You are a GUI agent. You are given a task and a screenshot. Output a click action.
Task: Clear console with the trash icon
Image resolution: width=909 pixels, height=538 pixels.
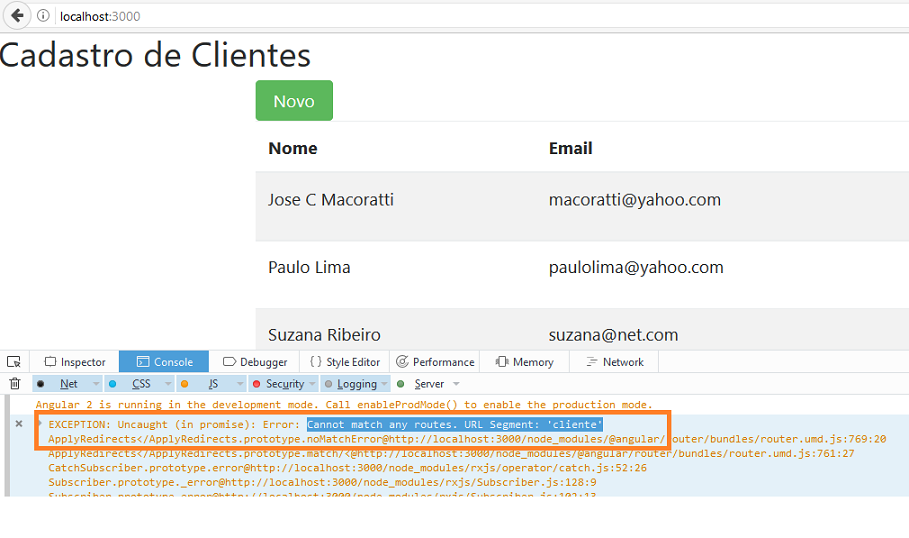(14, 384)
